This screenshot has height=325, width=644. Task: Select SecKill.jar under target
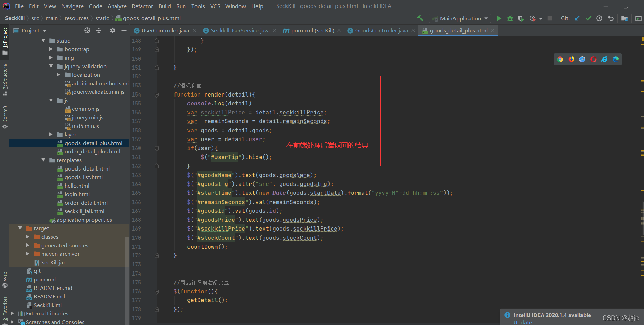[x=53, y=262]
